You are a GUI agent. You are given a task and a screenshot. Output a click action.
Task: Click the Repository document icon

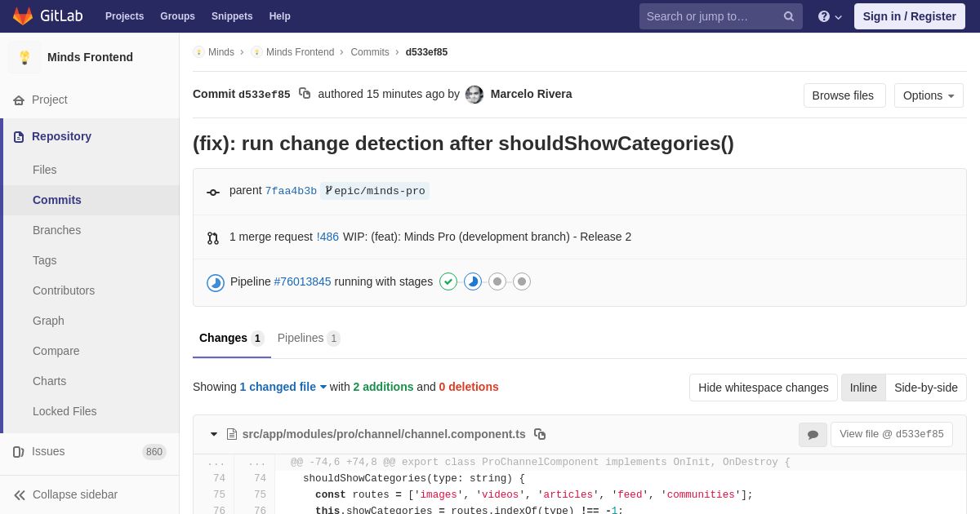point(19,136)
